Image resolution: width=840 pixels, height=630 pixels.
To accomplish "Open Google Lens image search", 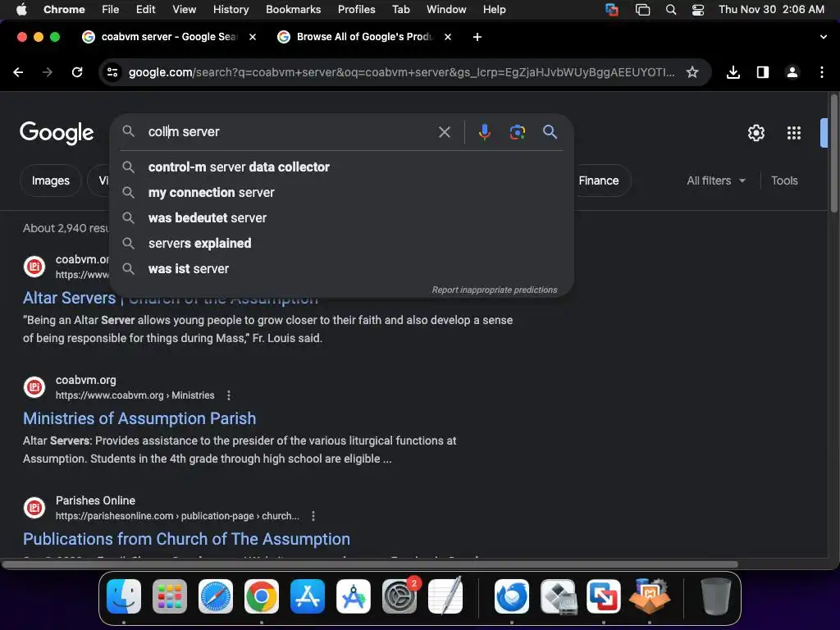I will tap(517, 132).
